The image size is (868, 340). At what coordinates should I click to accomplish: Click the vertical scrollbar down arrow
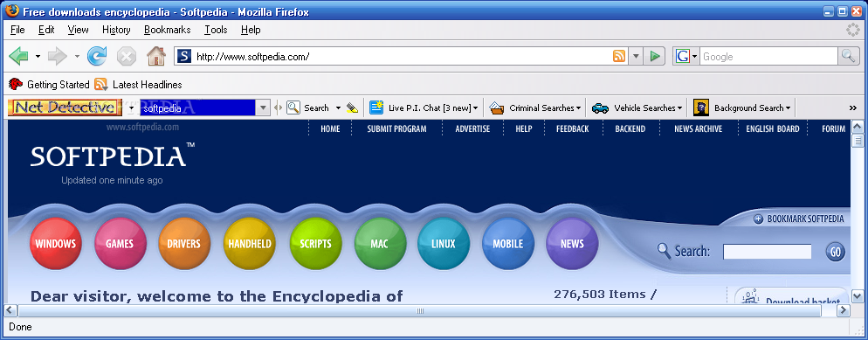858,296
